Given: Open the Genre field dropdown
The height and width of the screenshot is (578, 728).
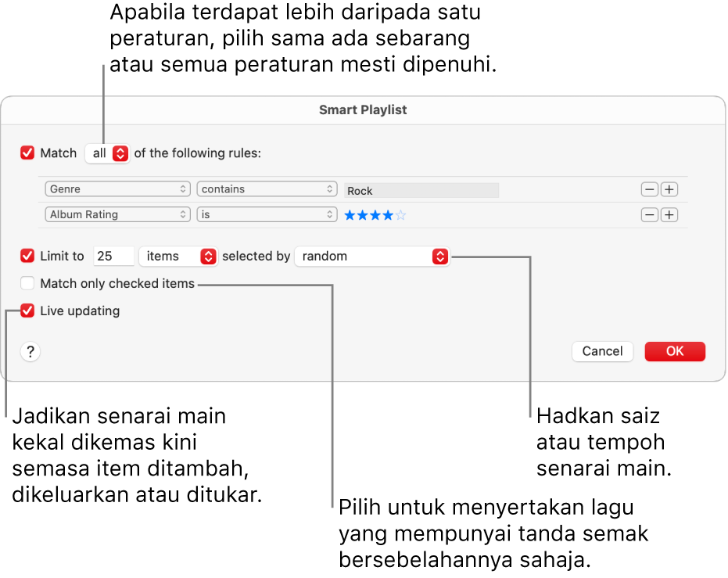Looking at the screenshot, I should [x=117, y=189].
